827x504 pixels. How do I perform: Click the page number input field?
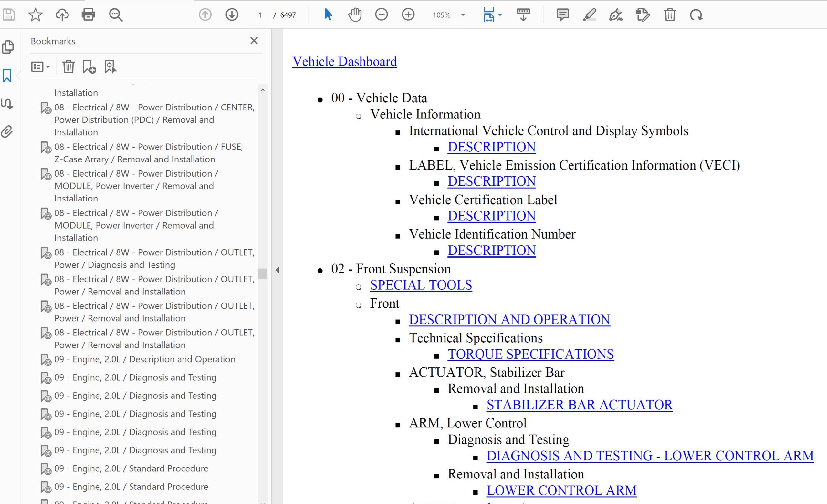tap(260, 15)
